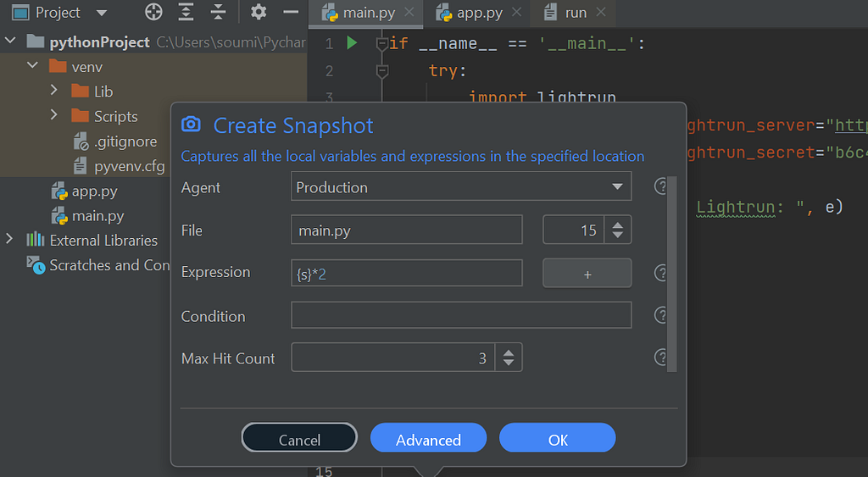This screenshot has width=868, height=477.
Task: Click line number 2 in the gutter
Action: point(330,71)
